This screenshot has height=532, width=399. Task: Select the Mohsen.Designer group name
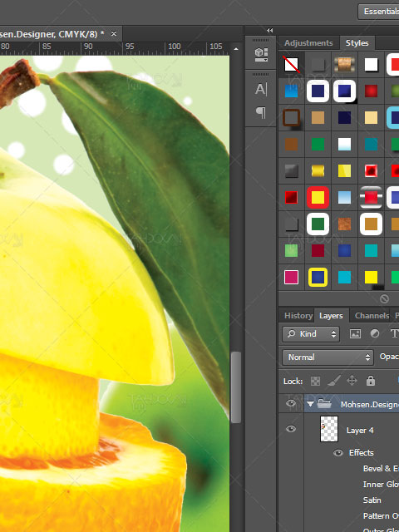(x=370, y=405)
